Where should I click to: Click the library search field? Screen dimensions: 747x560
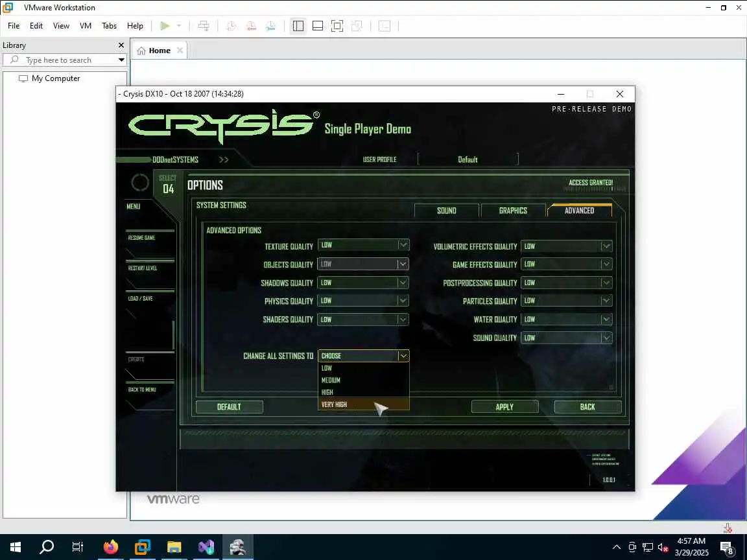[65, 60]
